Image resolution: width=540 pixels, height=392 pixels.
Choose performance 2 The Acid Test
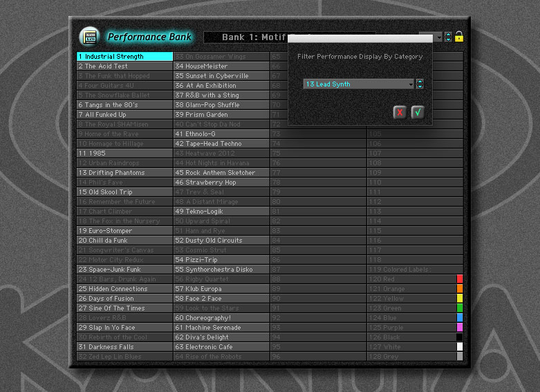[x=124, y=66]
